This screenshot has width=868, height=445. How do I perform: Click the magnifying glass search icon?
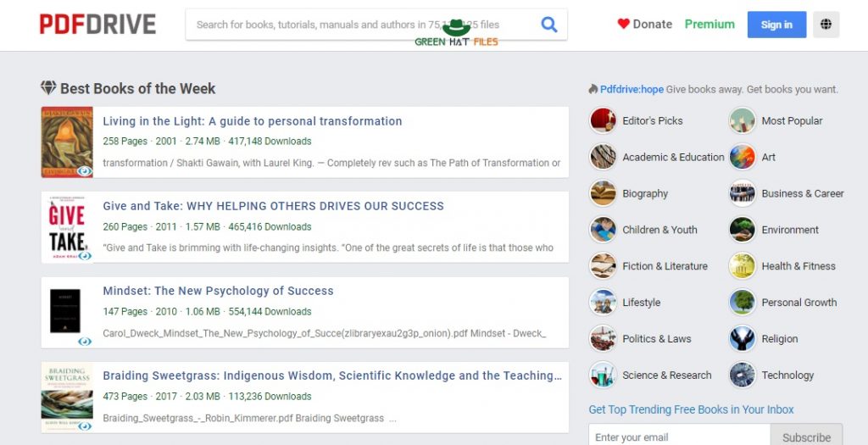click(x=548, y=25)
